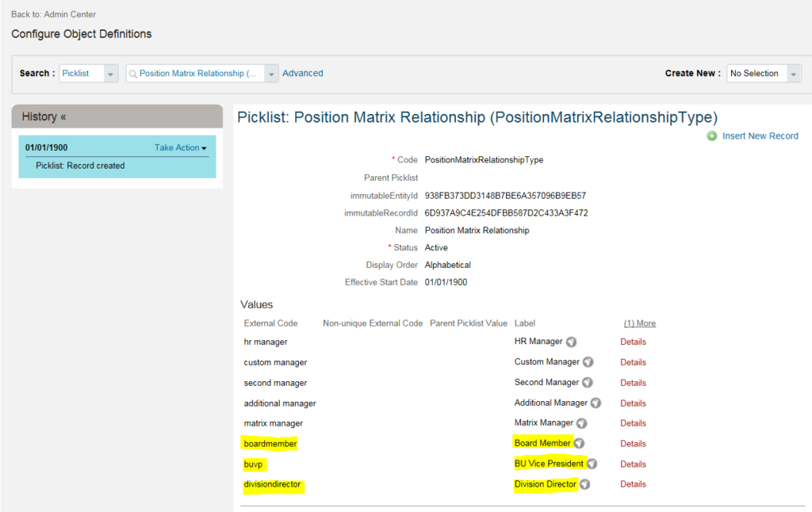Click the immutableRecordId value 6D937A9C4E25...
Image resolution: width=812 pixels, height=512 pixels.
[506, 212]
